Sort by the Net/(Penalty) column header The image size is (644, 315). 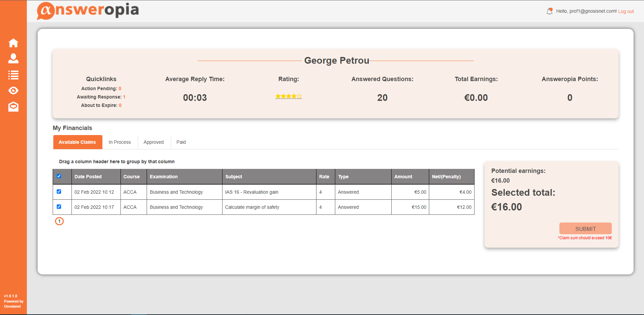452,177
